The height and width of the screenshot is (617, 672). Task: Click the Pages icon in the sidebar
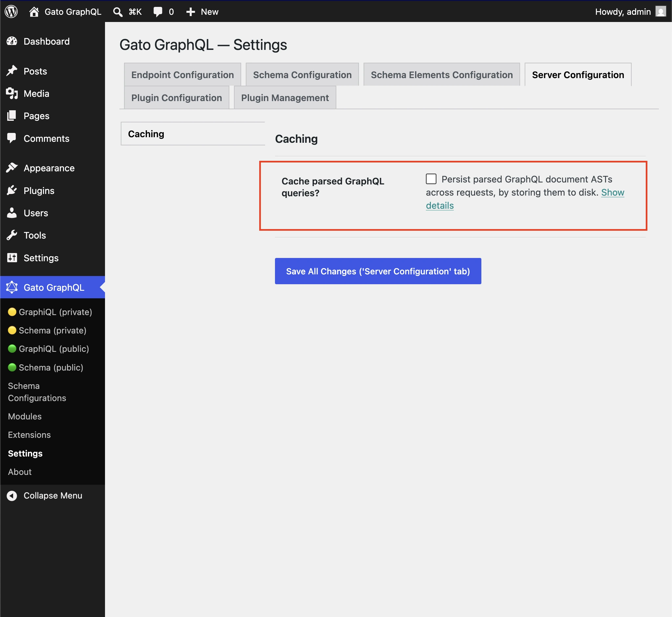tap(12, 116)
